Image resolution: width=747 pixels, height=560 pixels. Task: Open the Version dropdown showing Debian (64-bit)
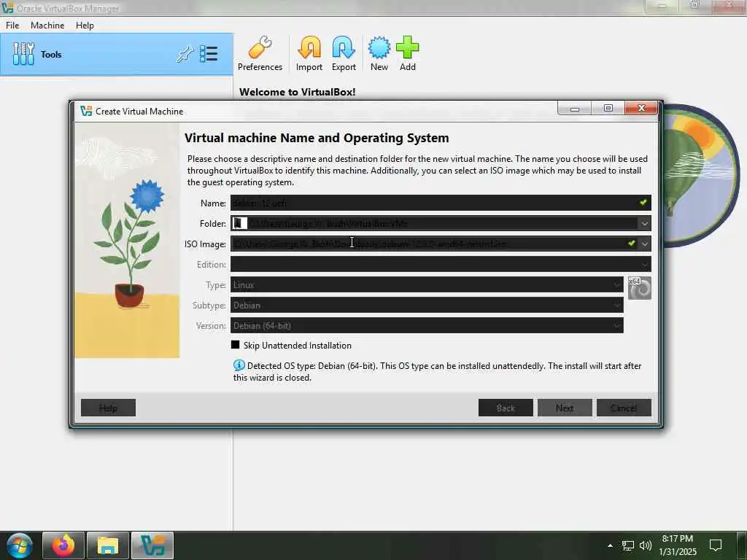pyautogui.click(x=427, y=326)
